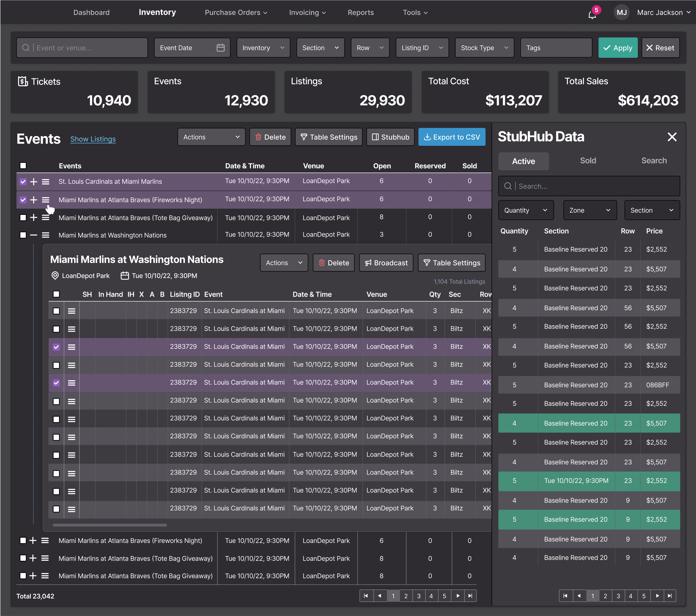Click the green Apply button

[x=618, y=48]
